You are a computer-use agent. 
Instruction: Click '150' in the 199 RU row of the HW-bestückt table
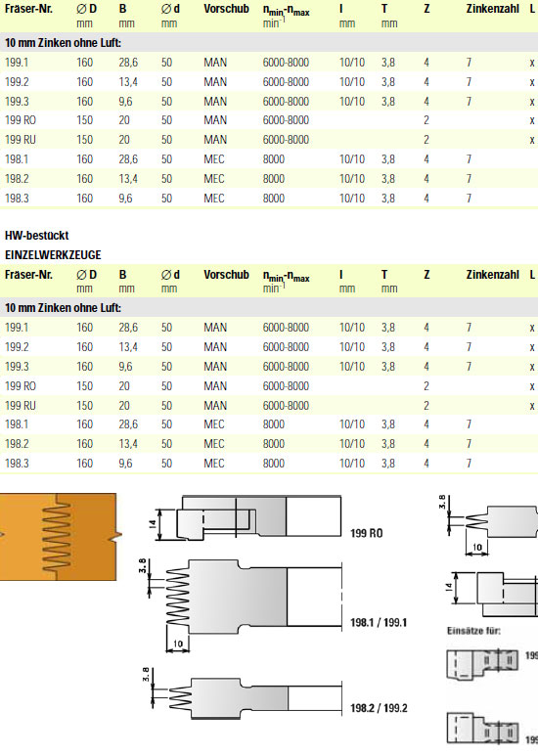click(x=84, y=406)
